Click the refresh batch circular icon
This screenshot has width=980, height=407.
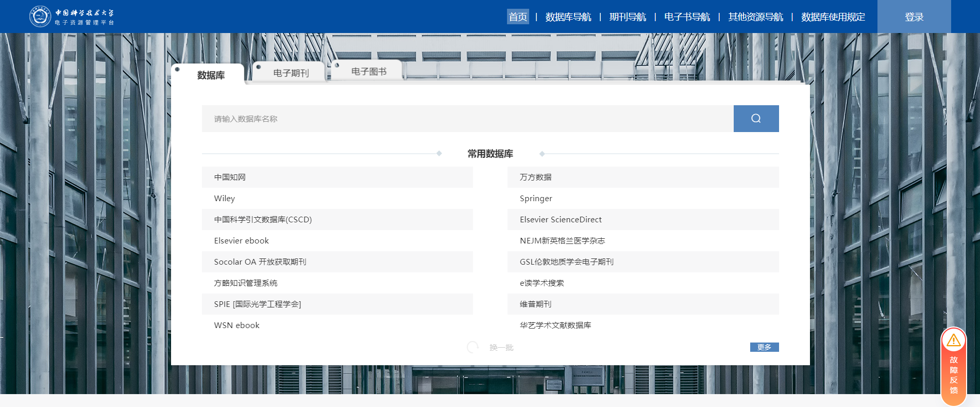tap(472, 347)
